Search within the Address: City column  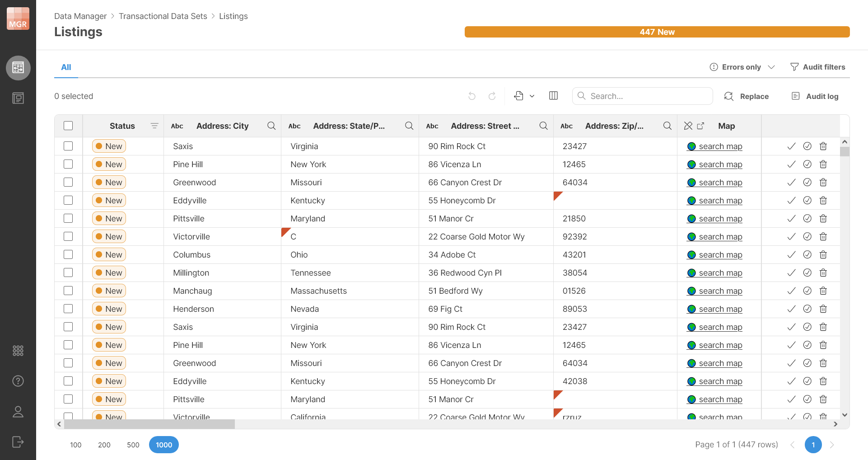[x=271, y=126]
